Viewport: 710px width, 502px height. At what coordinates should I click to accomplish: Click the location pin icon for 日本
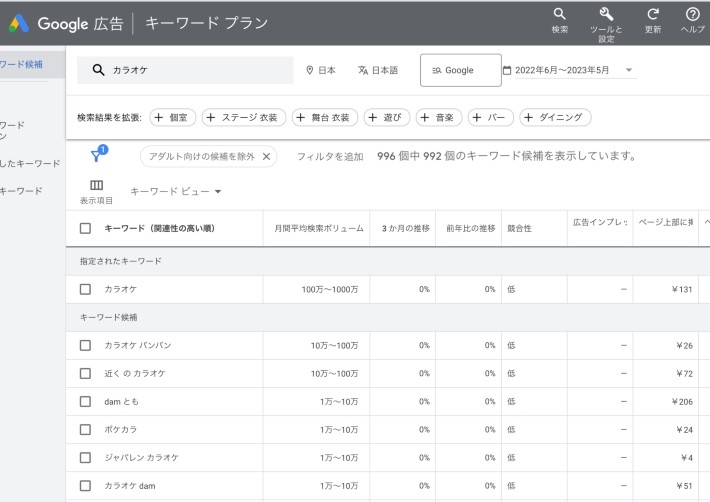point(310,70)
